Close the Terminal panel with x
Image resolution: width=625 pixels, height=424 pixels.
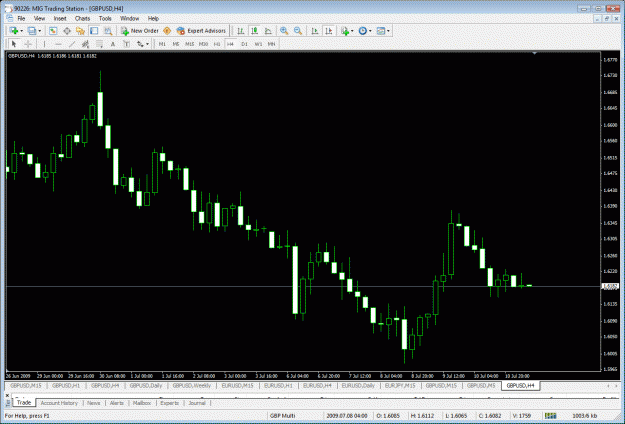(7, 396)
